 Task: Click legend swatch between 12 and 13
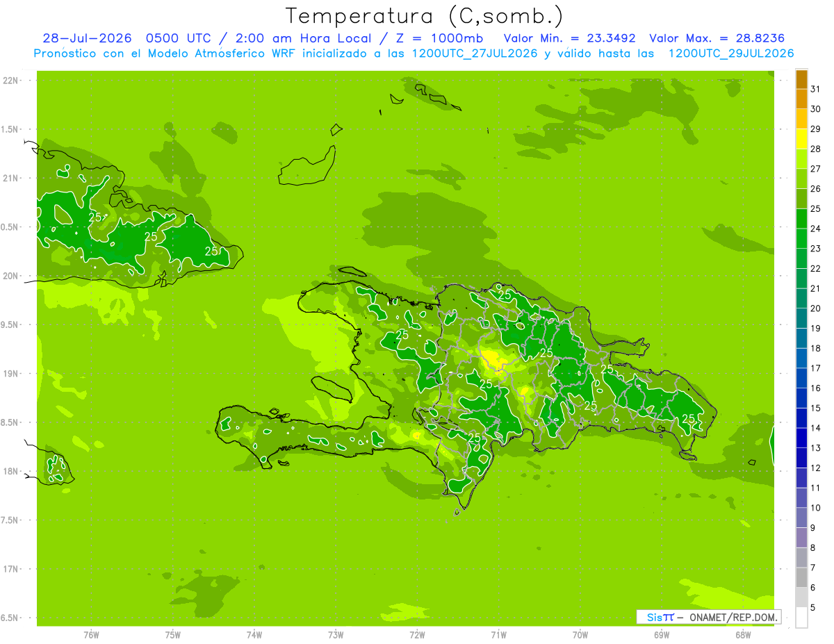pos(801,458)
